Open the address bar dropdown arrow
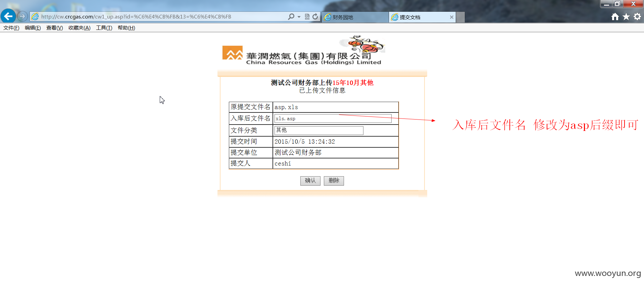The width and height of the screenshot is (644, 283). [299, 17]
